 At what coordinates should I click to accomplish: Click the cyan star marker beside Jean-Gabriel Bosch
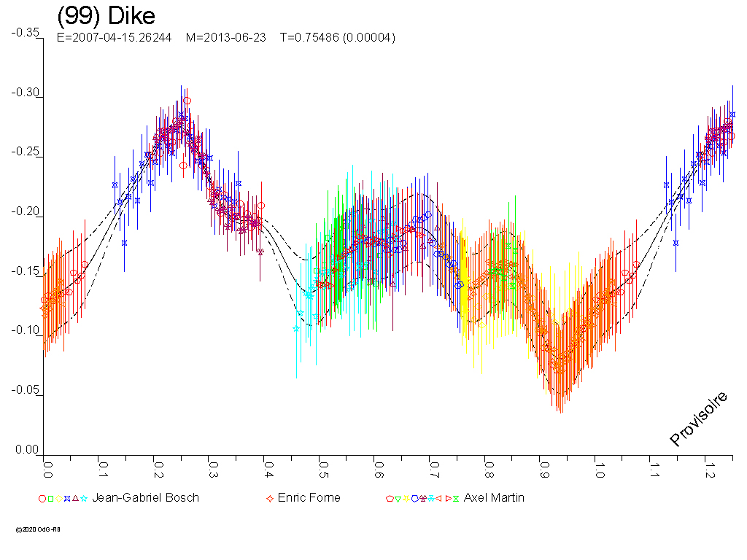[85, 499]
